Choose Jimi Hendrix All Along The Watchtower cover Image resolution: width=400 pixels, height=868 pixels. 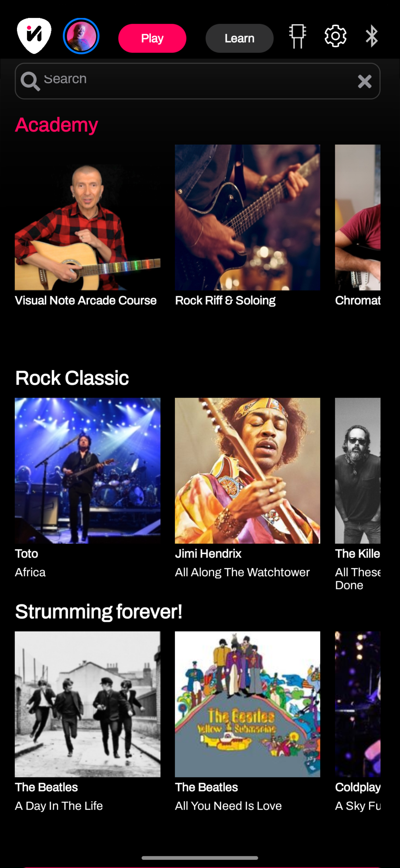tap(247, 470)
